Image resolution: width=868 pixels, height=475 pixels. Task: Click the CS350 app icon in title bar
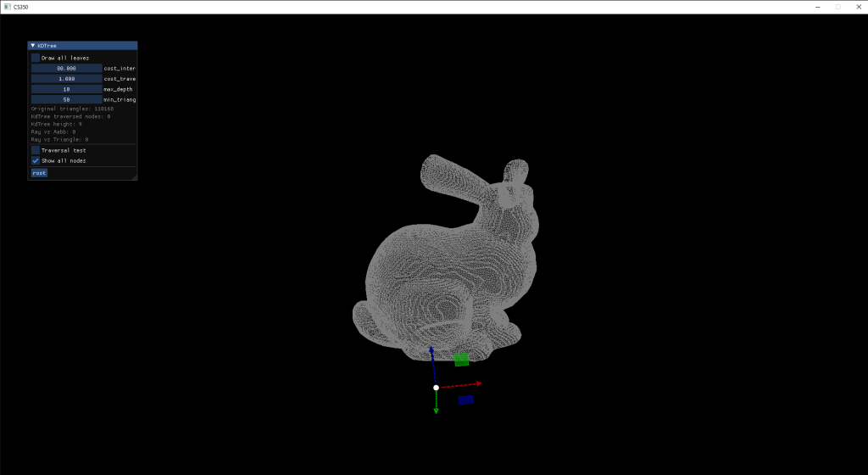click(x=7, y=7)
